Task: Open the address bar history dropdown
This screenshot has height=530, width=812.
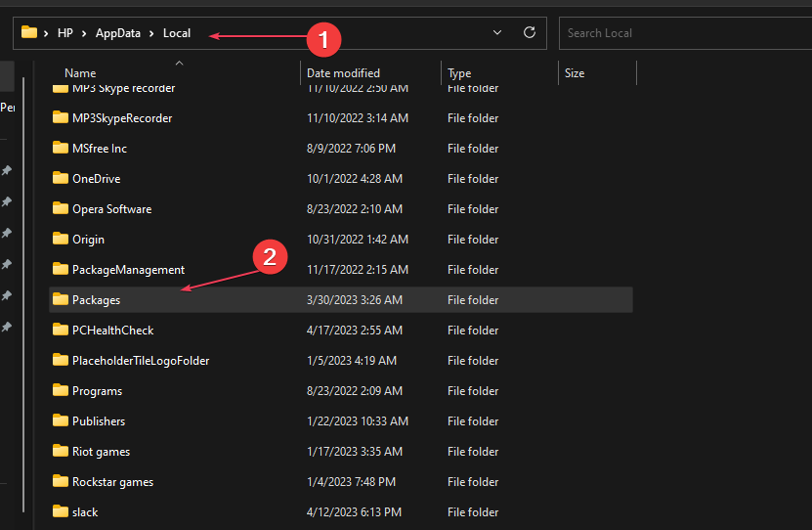Action: pos(497,32)
